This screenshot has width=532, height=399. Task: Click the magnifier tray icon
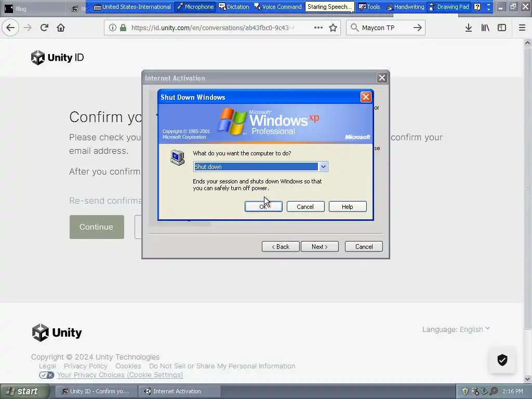point(494,391)
